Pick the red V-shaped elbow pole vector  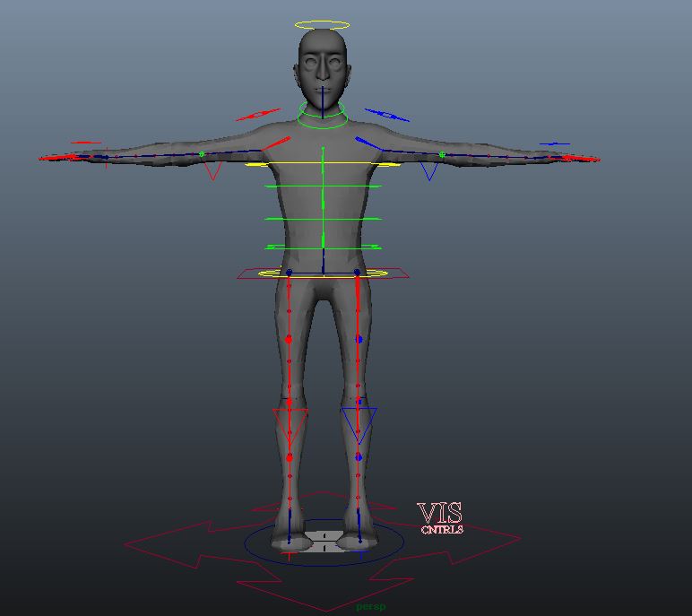pos(212,172)
